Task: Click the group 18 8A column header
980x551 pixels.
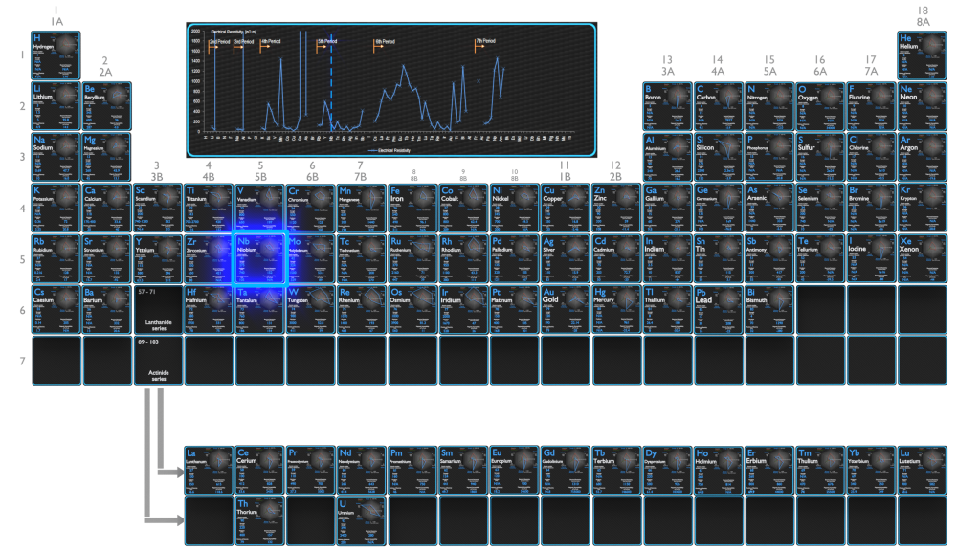Action: 923,16
